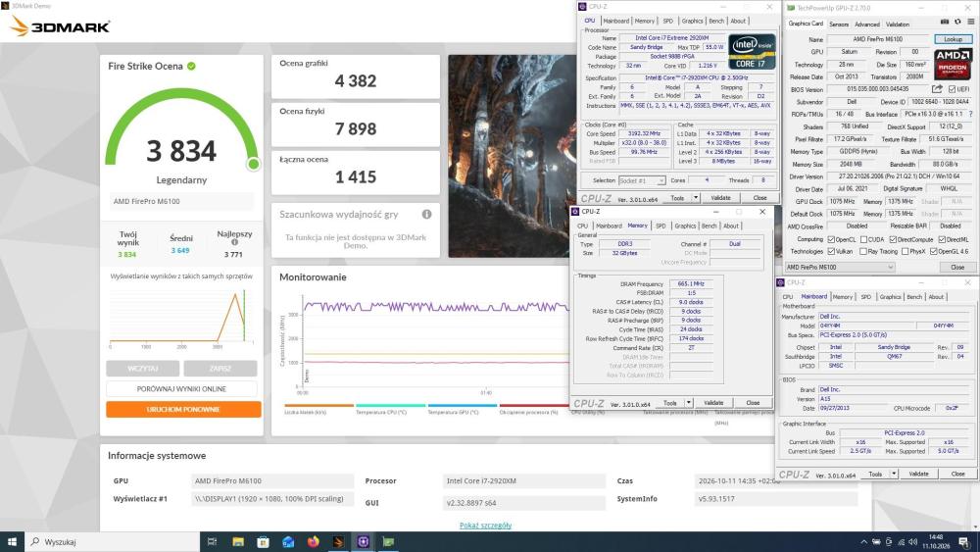Switch to CPU-Z via its purple taskbar icon
The height and width of the screenshot is (552, 980).
click(364, 541)
